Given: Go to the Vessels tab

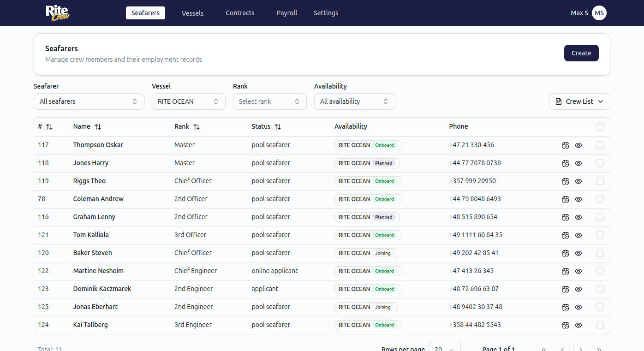Looking at the screenshot, I should 192,13.
